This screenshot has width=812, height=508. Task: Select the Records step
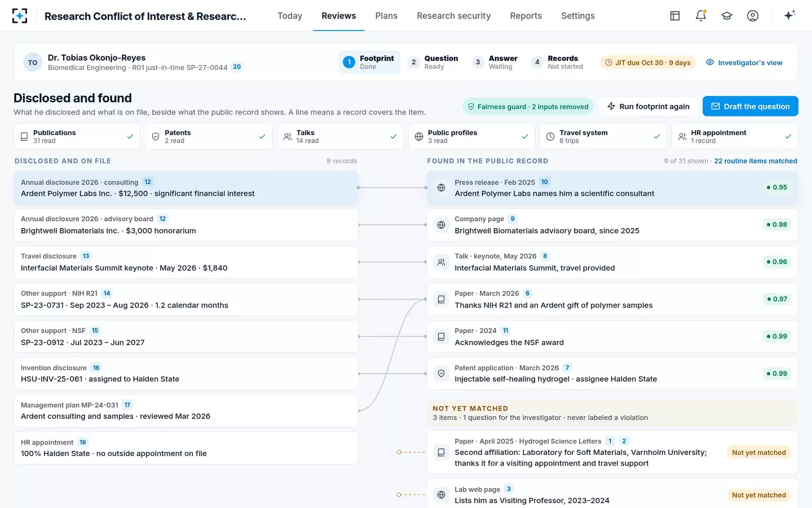click(x=557, y=62)
